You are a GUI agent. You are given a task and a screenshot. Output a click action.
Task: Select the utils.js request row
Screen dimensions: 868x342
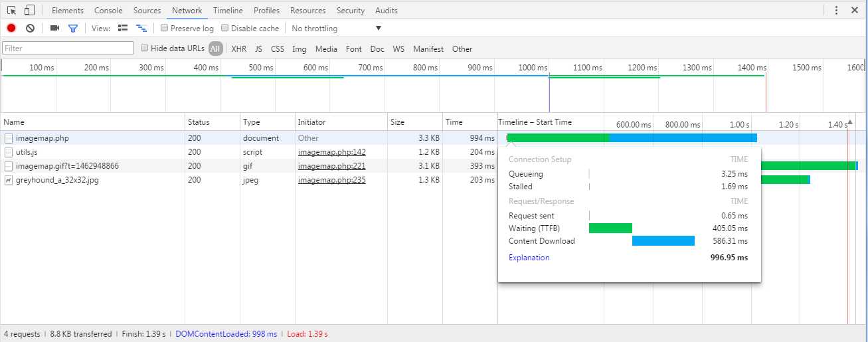pos(248,152)
